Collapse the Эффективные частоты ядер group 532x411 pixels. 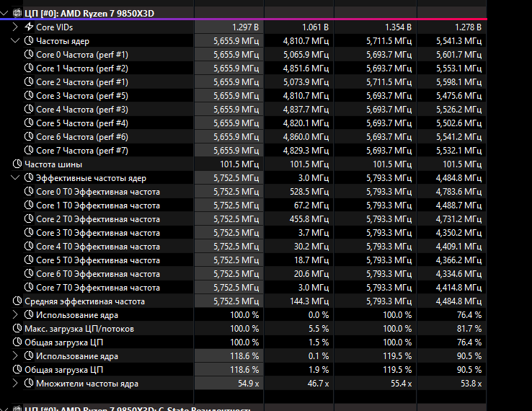(x=15, y=178)
